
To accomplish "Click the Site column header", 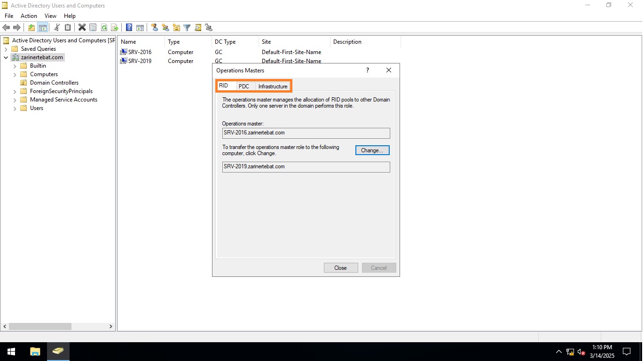I will [294, 42].
